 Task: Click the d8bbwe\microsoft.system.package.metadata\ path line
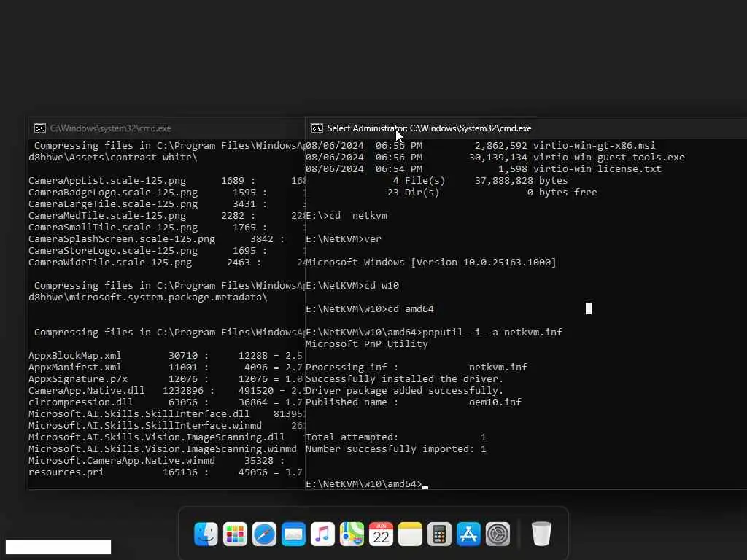(x=147, y=297)
